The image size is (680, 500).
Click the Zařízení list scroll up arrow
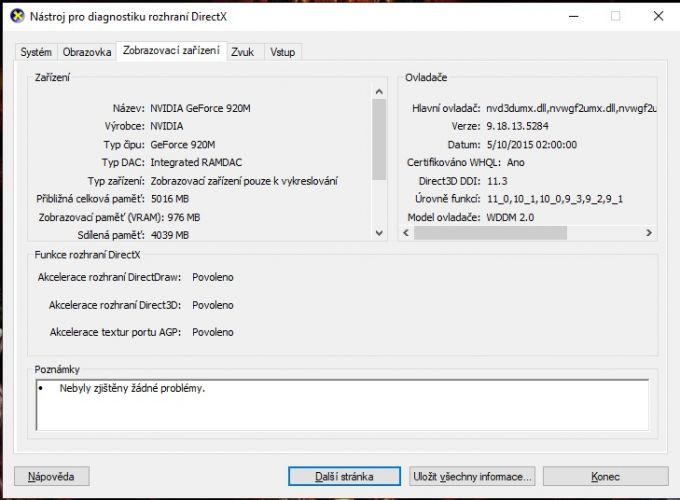click(379, 92)
